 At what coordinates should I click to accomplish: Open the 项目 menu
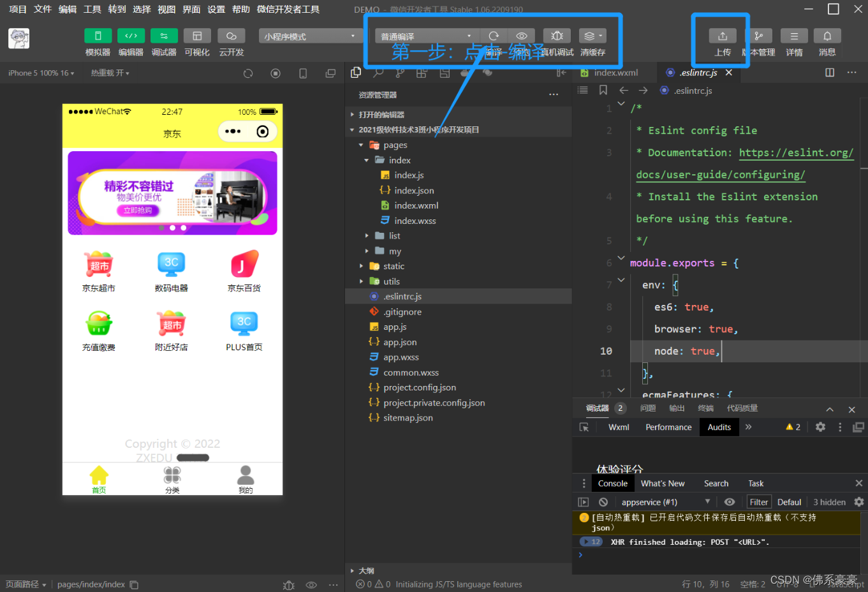pos(18,9)
